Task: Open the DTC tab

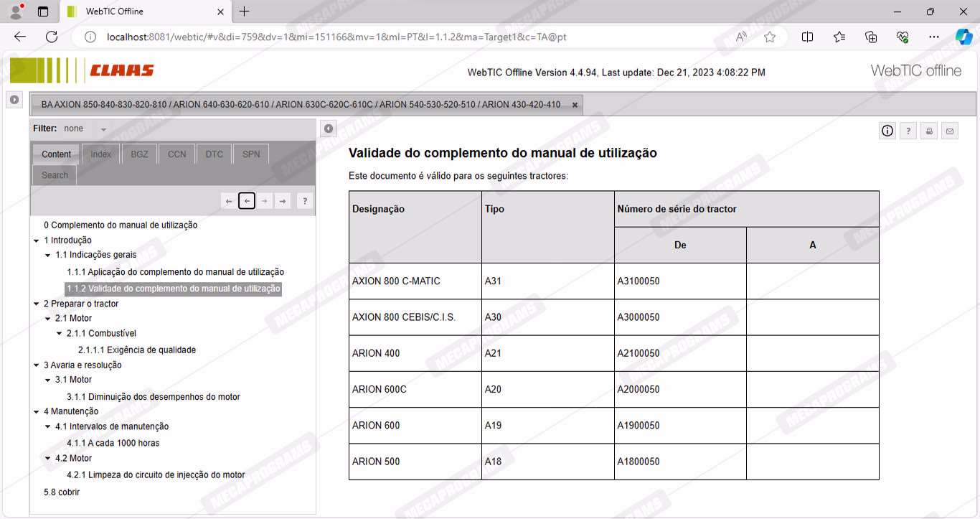Action: [x=214, y=154]
